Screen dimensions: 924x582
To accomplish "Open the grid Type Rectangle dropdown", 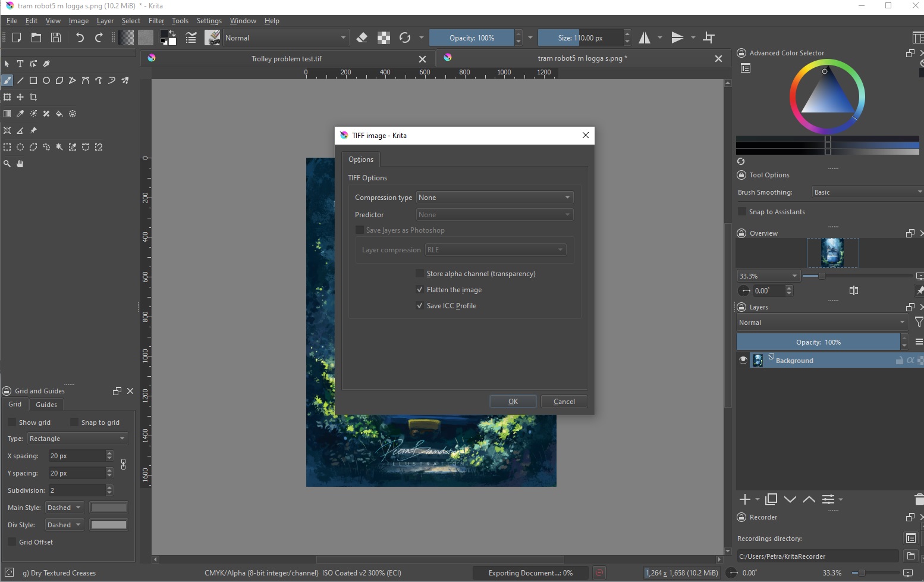I will pos(77,439).
